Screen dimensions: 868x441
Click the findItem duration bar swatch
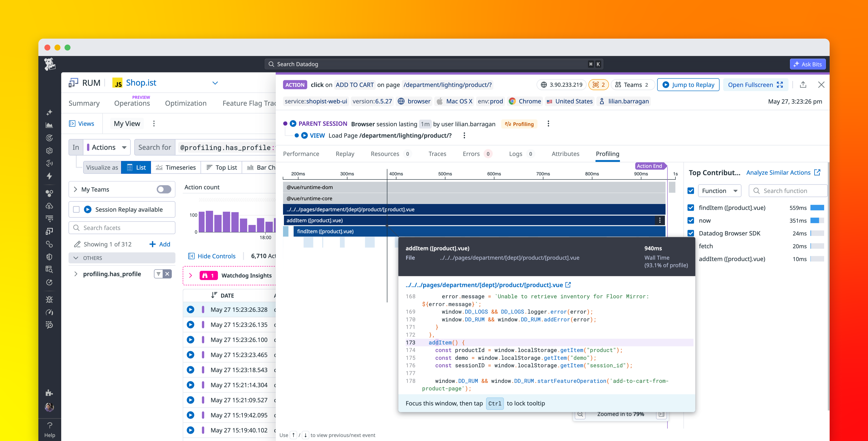[817, 208]
